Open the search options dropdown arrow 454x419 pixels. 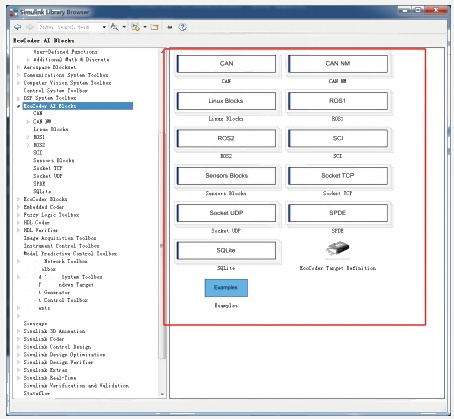pos(124,27)
